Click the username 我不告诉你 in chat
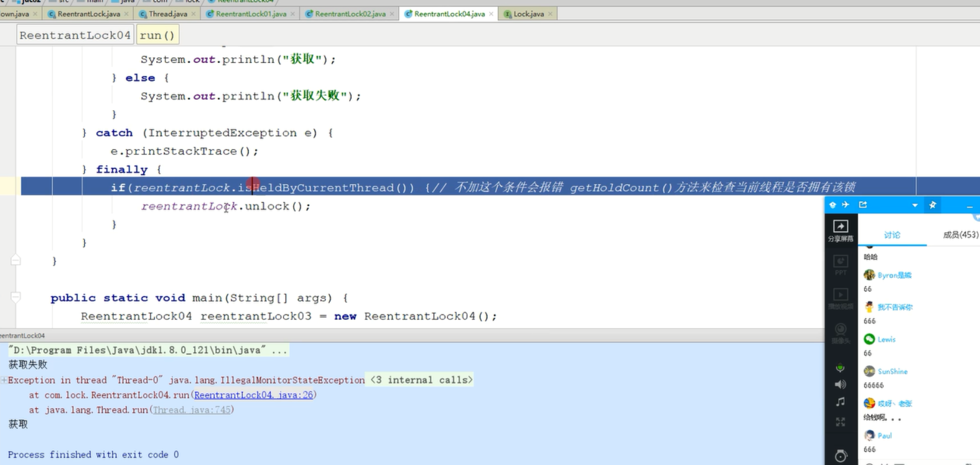Viewport: 980px width, 465px height. (895, 307)
